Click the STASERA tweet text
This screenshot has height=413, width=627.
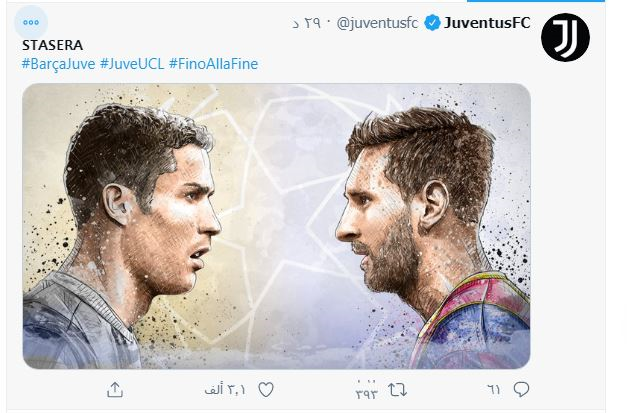point(52,45)
